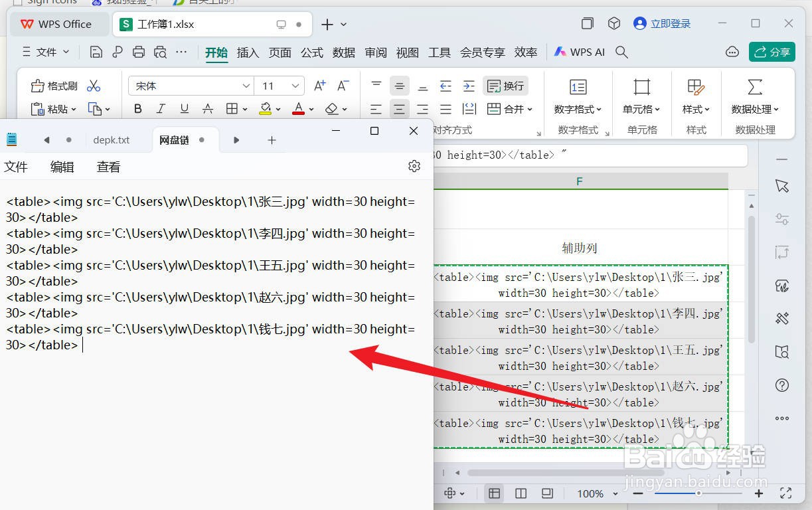Click the selection cursor icon in WPS sidebar
The image size is (812, 510).
point(782,186)
